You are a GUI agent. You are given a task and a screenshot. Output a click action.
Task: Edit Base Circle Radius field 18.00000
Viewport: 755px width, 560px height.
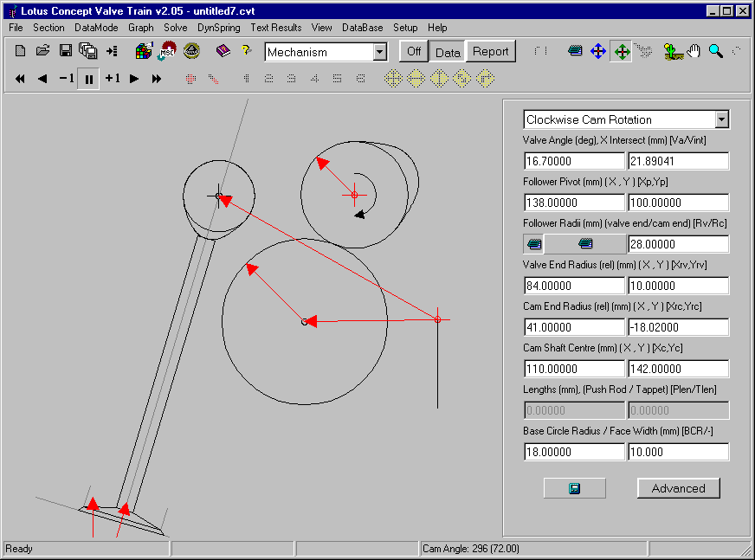point(574,452)
